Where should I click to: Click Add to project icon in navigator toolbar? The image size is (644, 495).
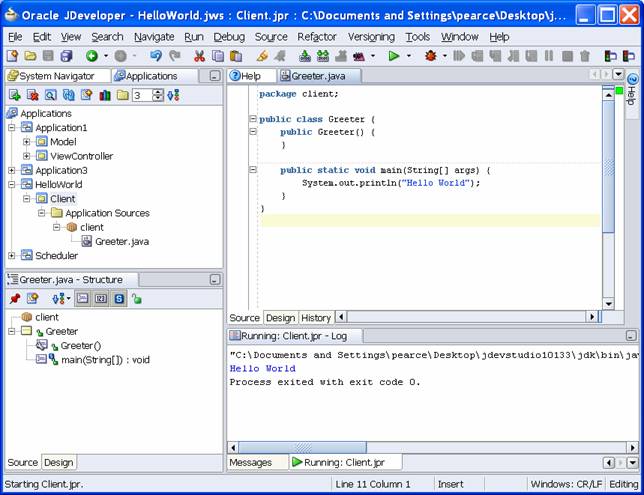pos(15,95)
